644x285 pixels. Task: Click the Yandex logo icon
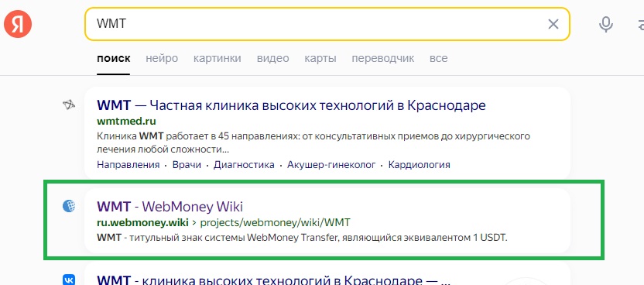point(18,24)
